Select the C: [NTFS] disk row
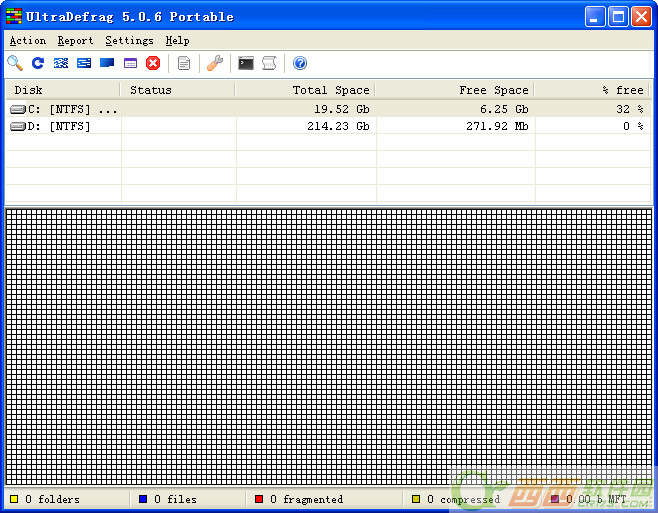The height and width of the screenshot is (513, 658). pyautogui.click(x=64, y=109)
